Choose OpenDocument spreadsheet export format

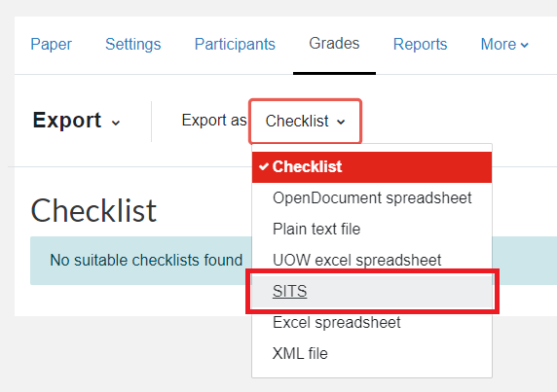[372, 198]
